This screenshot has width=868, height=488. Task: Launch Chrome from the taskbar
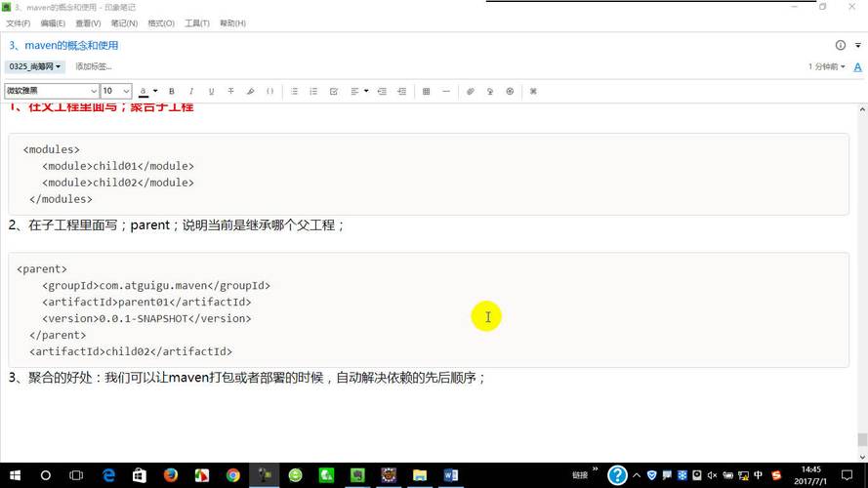(232, 475)
